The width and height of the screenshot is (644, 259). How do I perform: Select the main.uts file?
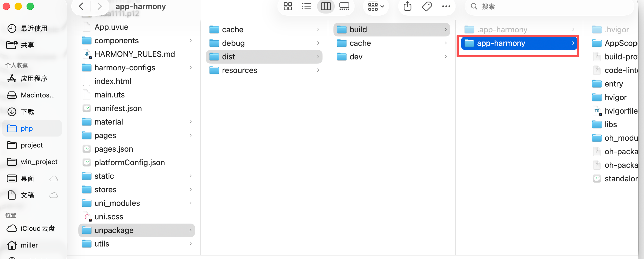[x=136, y=95]
